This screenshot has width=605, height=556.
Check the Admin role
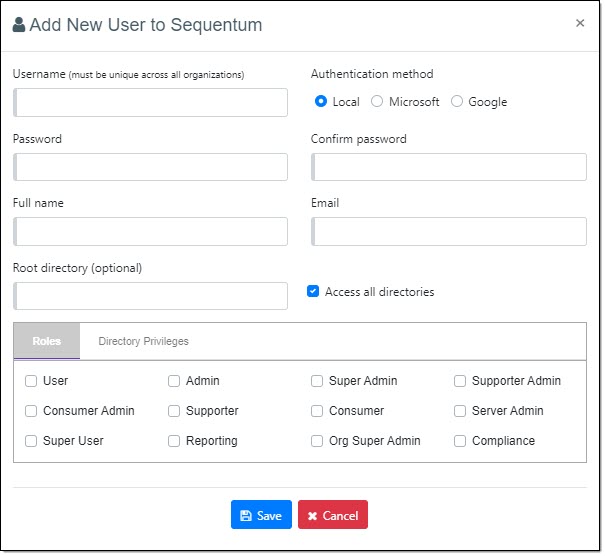pos(174,382)
